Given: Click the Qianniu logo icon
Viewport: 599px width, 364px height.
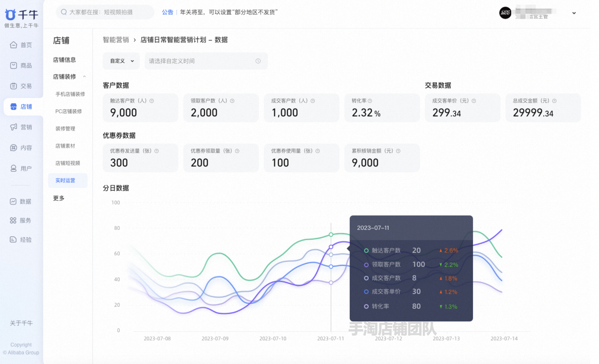Looking at the screenshot, I should pos(10,14).
